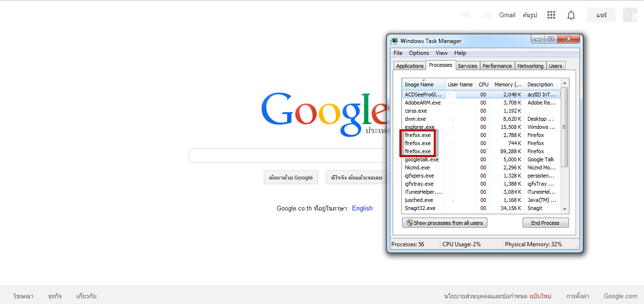
Task: Sort by Image Name column header
Action: pyautogui.click(x=423, y=84)
